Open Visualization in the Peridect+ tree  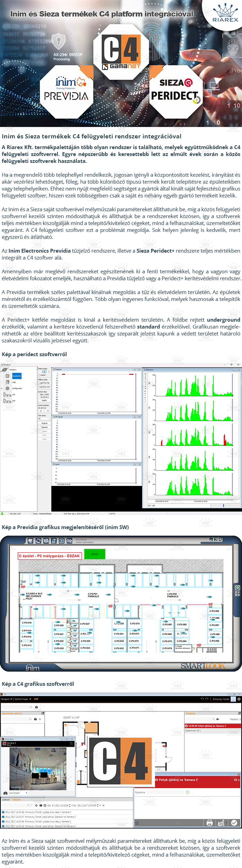17,376
